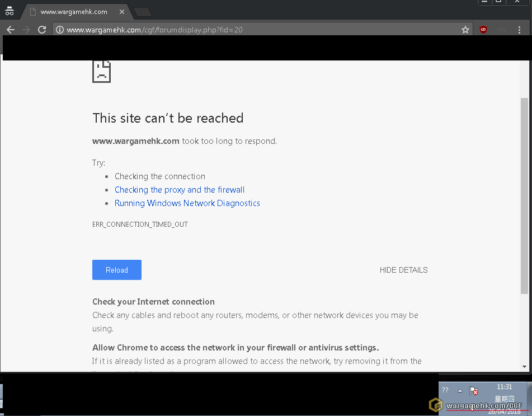This screenshot has height=416, width=532.
Task: Collapse details with HIDE DETAILS
Action: [403, 270]
